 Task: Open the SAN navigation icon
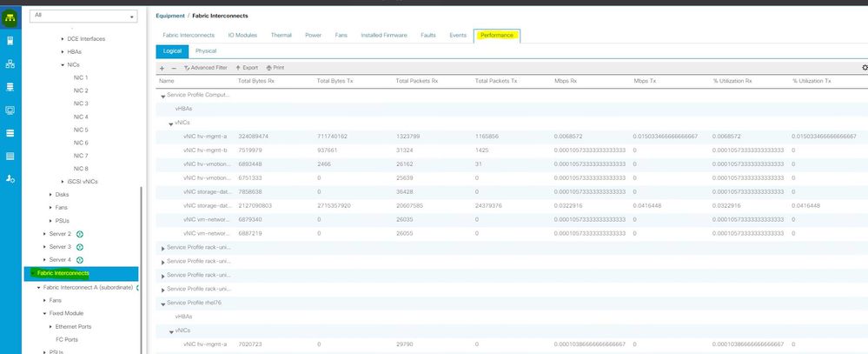(10, 87)
